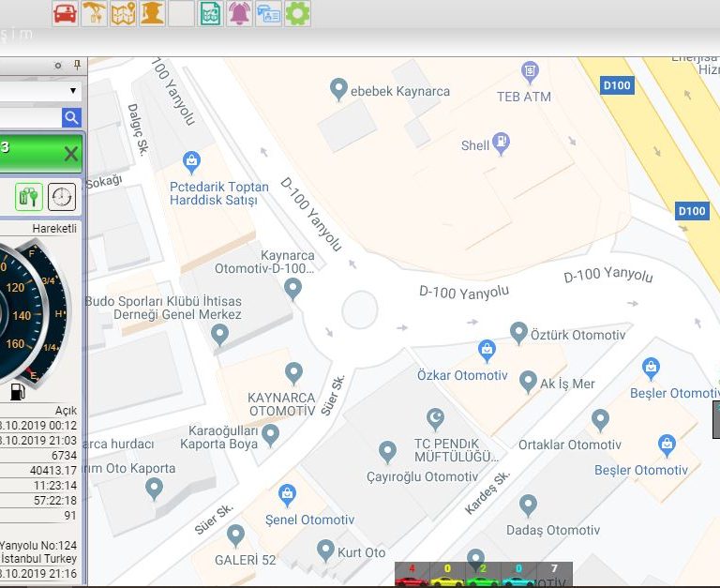Click the 'İstanbul Turkey' address text
720x588 pixels.
[x=39, y=559]
